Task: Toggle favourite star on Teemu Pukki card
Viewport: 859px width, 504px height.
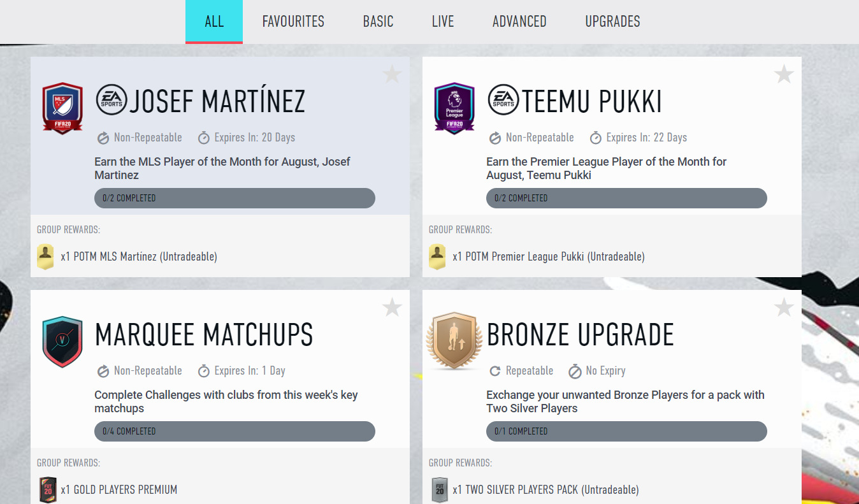Action: tap(784, 75)
